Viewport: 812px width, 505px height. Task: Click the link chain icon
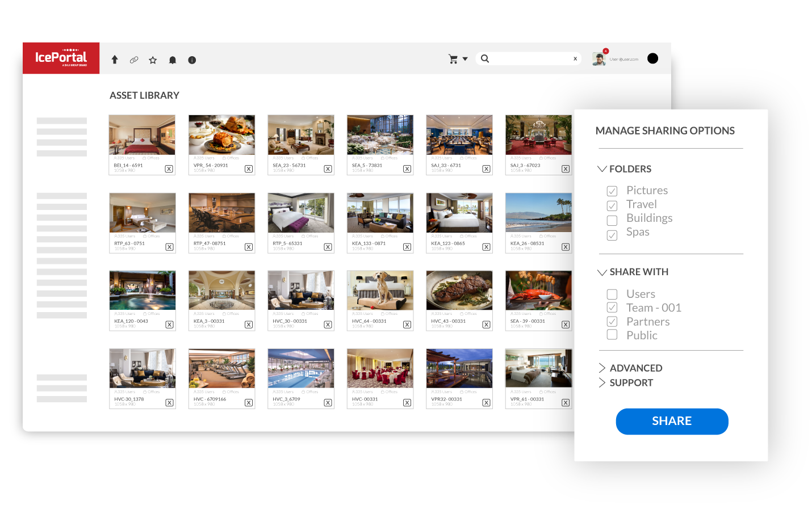click(x=134, y=60)
